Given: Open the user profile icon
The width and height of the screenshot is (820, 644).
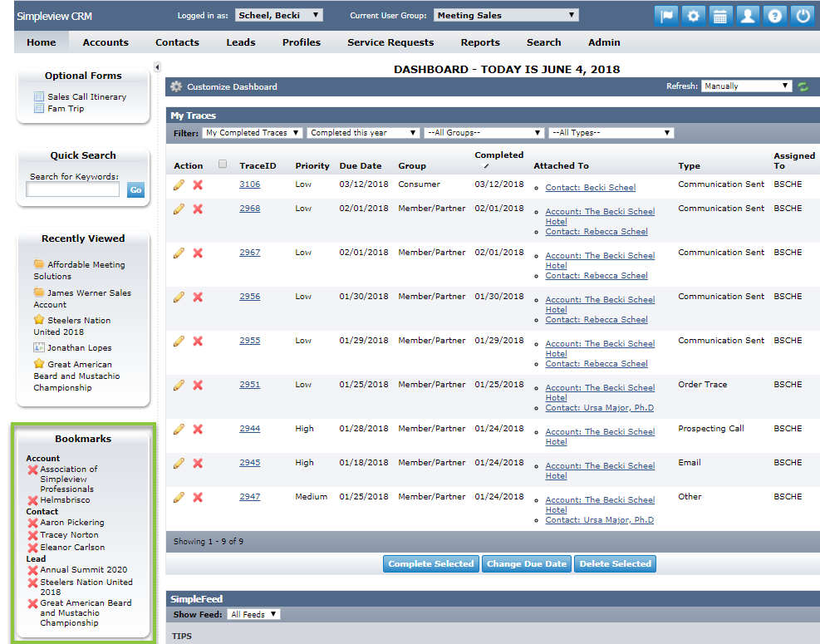Looking at the screenshot, I should pyautogui.click(x=748, y=17).
